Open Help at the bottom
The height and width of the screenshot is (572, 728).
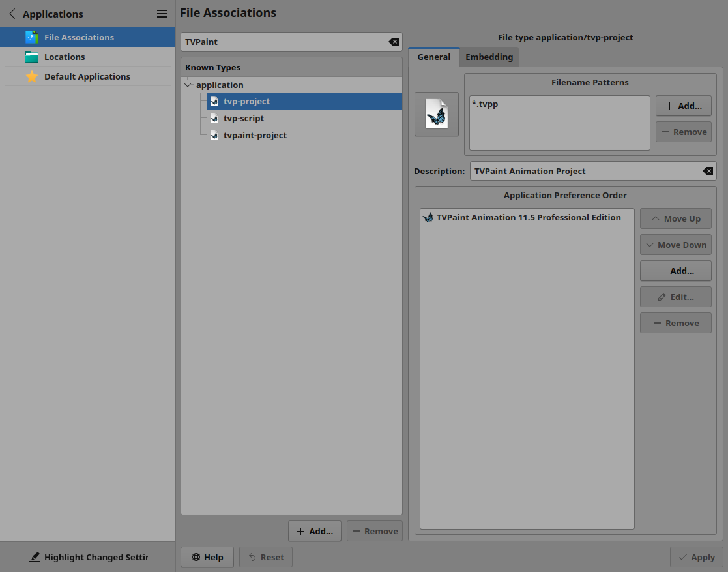(207, 557)
